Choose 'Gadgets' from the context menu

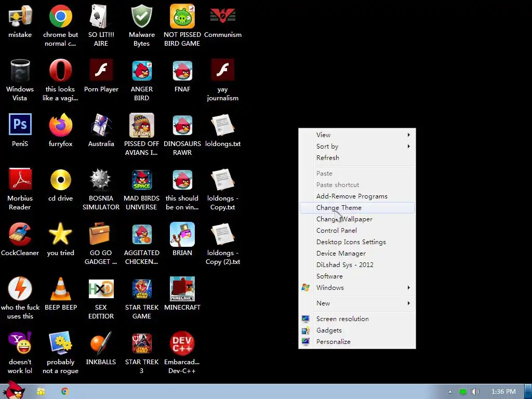pyautogui.click(x=357, y=330)
